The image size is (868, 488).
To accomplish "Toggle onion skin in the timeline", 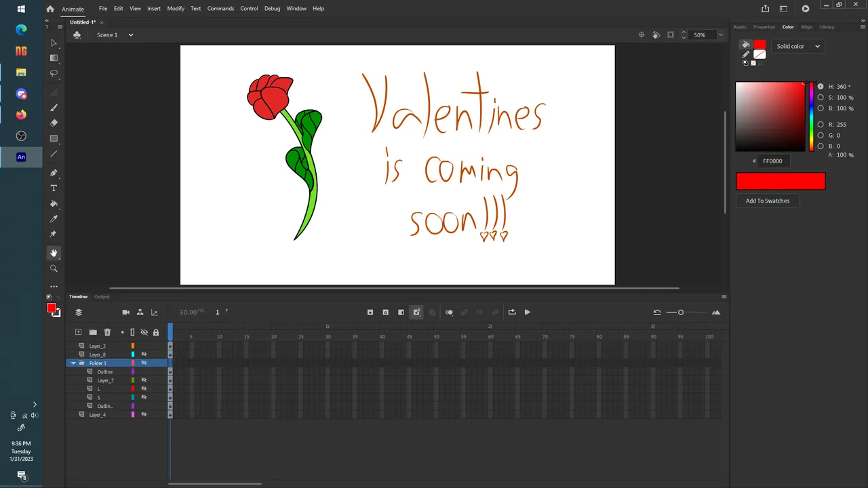I will tap(449, 312).
